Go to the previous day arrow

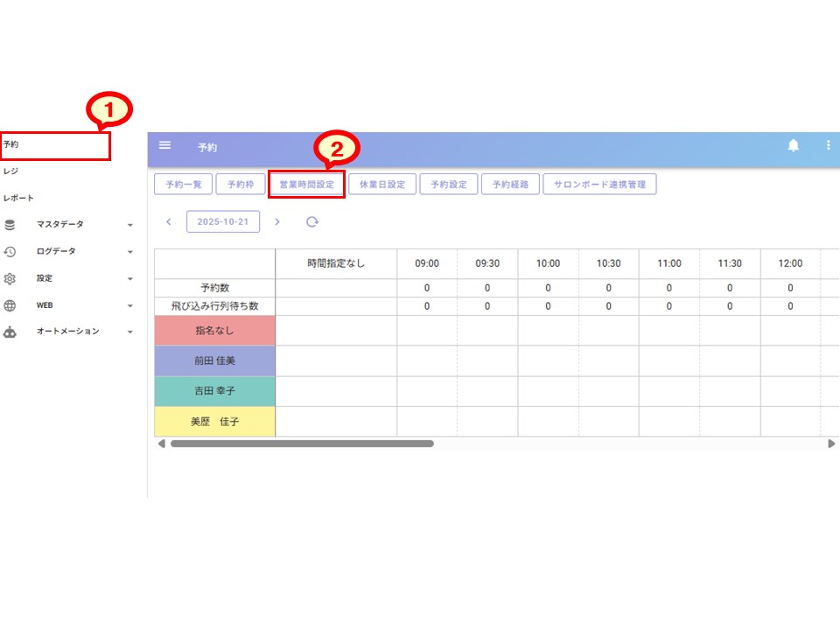click(x=169, y=222)
